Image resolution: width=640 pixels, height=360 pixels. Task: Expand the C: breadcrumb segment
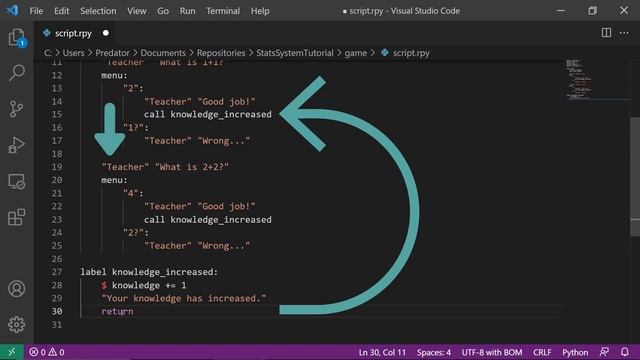click(48, 53)
